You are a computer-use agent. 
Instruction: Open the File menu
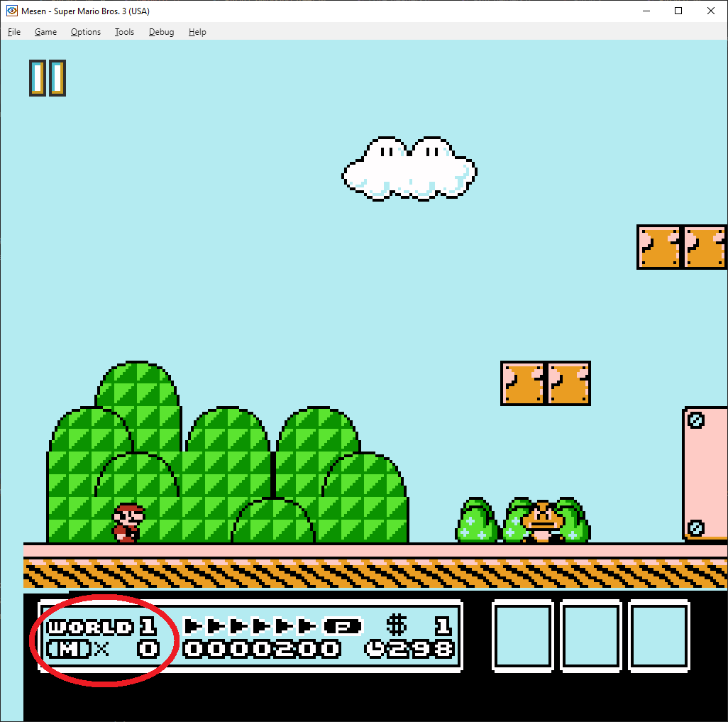tap(14, 32)
